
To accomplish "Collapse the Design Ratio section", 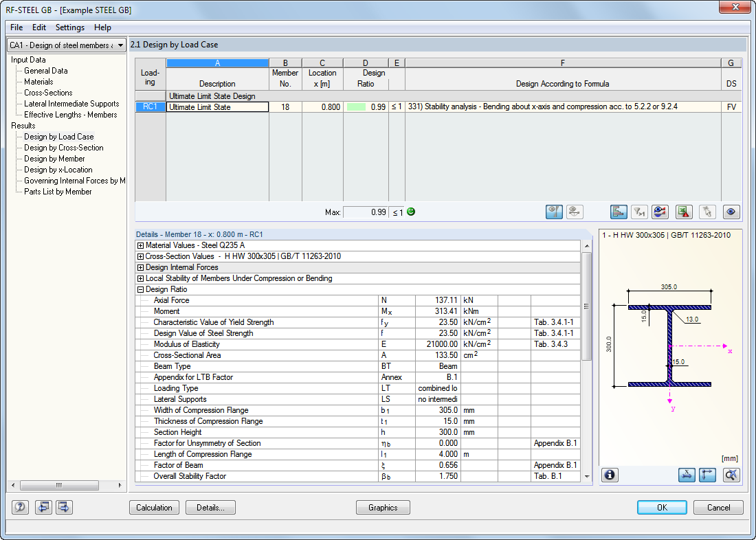I will tap(141, 290).
